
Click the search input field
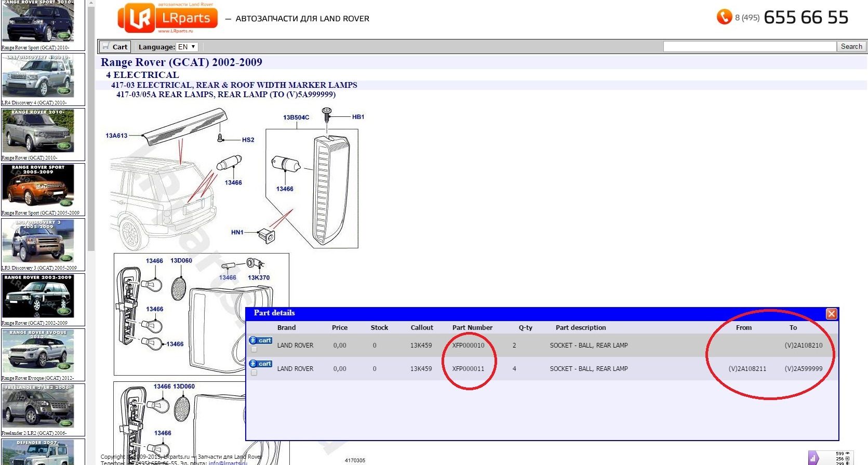(x=750, y=47)
